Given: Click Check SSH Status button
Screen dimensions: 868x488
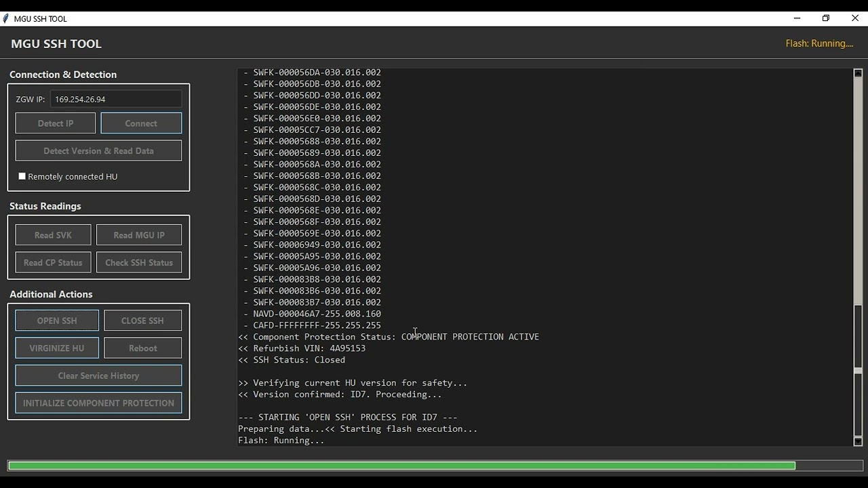Looking at the screenshot, I should (139, 262).
